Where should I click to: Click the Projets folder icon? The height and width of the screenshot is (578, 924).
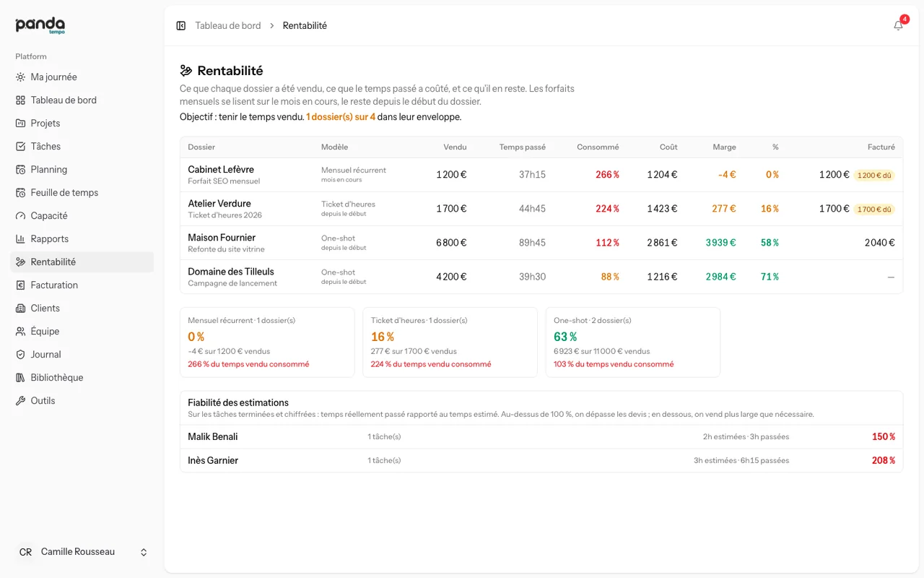click(x=20, y=124)
